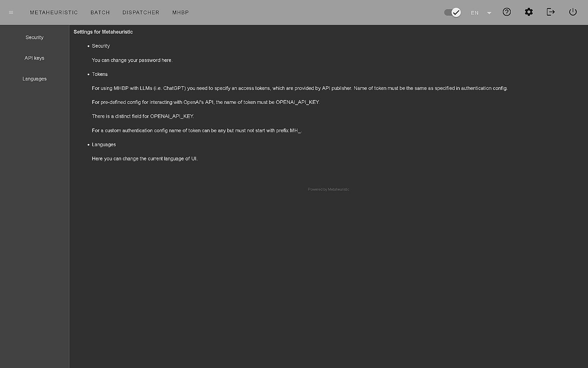Click the Languages bullet in content
588x368 pixels.
pos(104,145)
